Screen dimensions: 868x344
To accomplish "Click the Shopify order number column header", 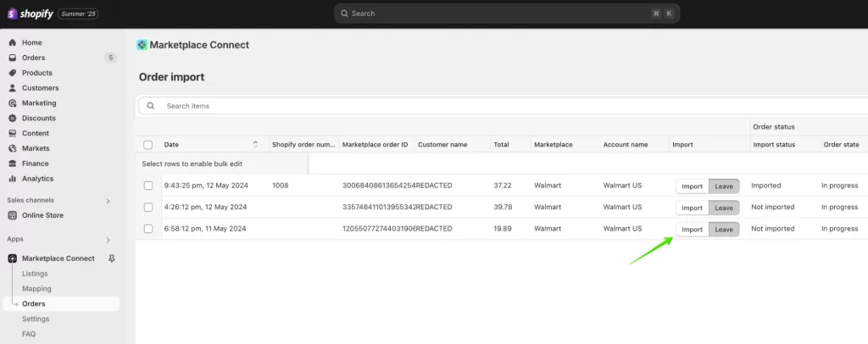I will 303,144.
